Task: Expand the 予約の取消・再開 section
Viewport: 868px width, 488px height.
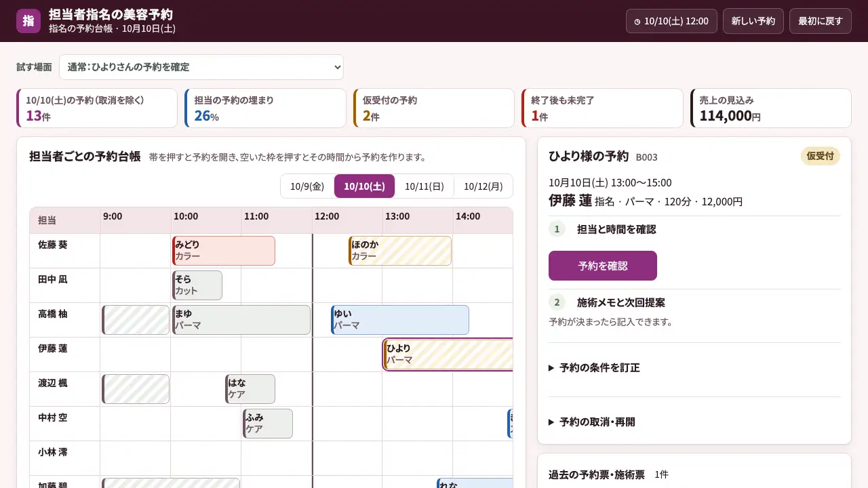Action: 592,422
